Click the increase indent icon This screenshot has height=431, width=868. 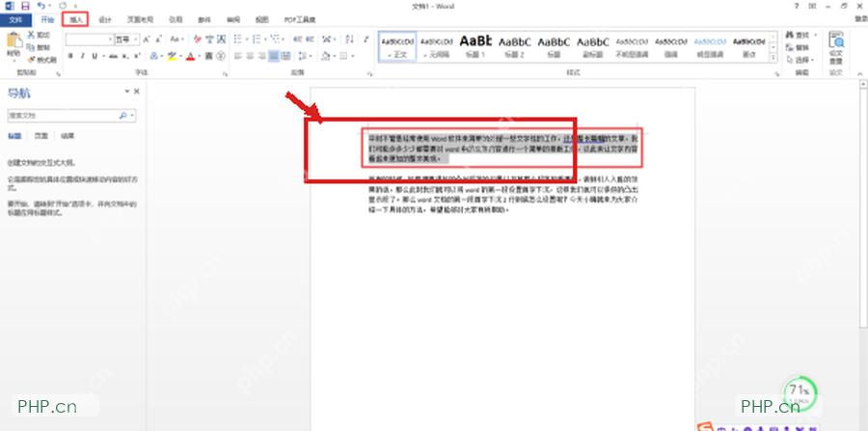(310, 40)
